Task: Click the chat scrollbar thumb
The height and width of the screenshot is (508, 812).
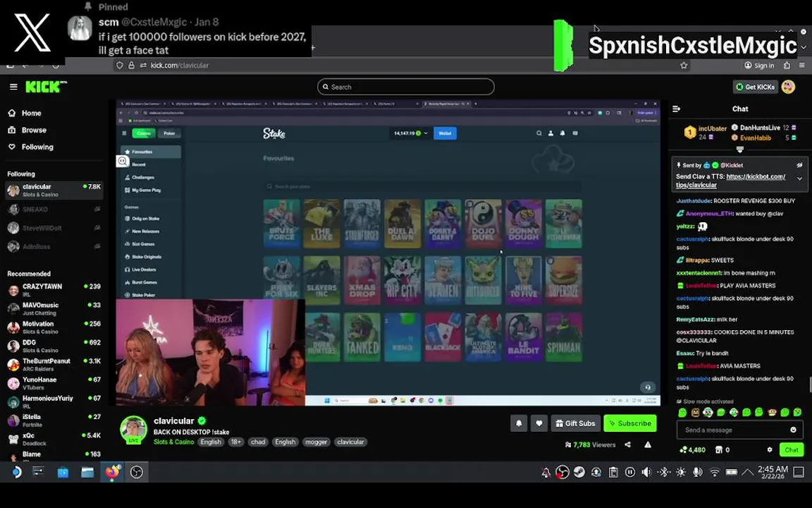Action: [x=810, y=385]
